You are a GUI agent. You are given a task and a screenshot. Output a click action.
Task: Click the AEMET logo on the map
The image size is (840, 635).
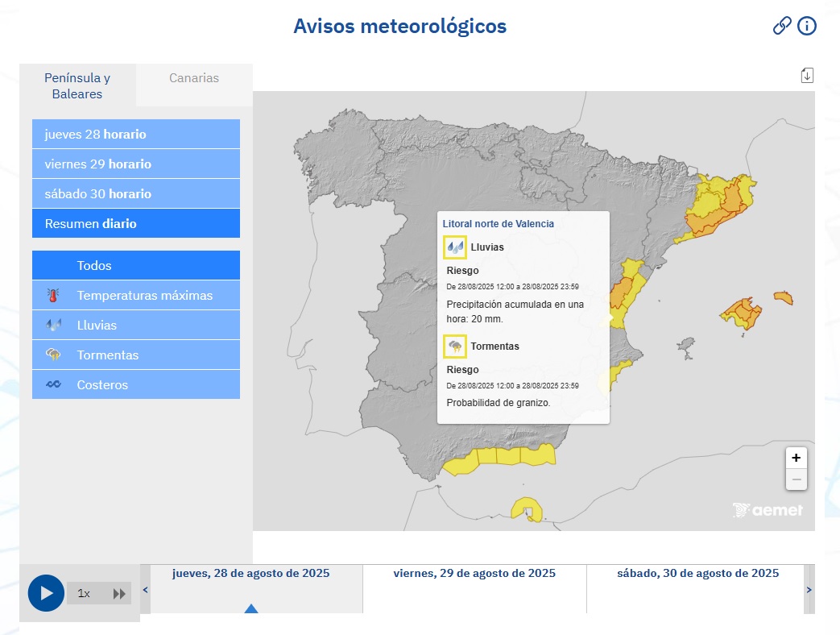767,509
